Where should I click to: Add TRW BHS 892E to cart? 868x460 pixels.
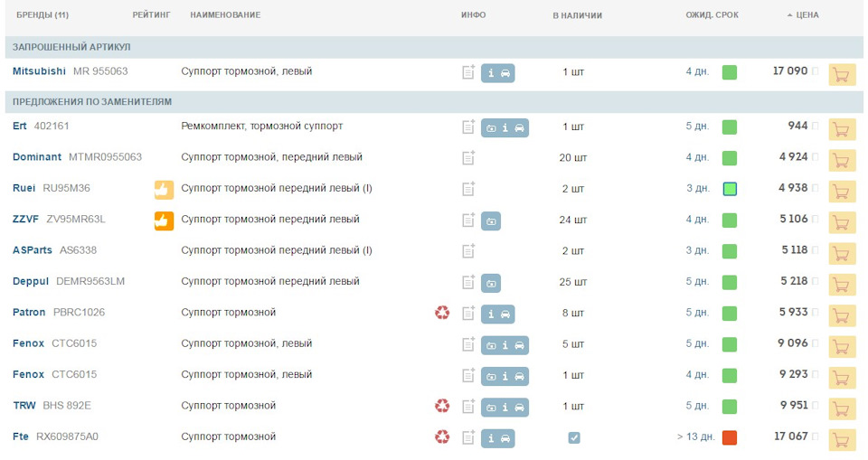pos(842,408)
